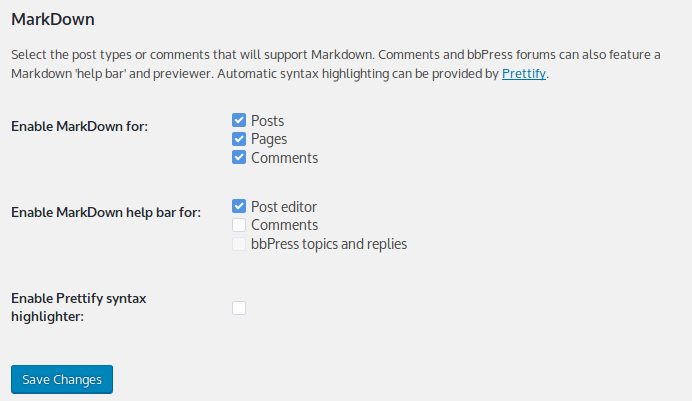Click the "Enable MarkDown for:" row heading

point(79,126)
